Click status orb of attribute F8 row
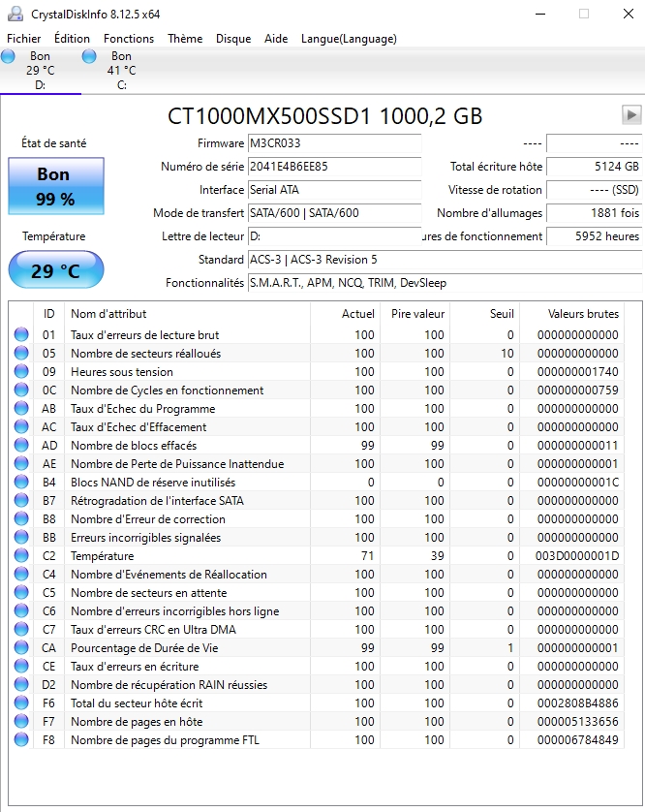The height and width of the screenshot is (812, 645). (x=21, y=739)
